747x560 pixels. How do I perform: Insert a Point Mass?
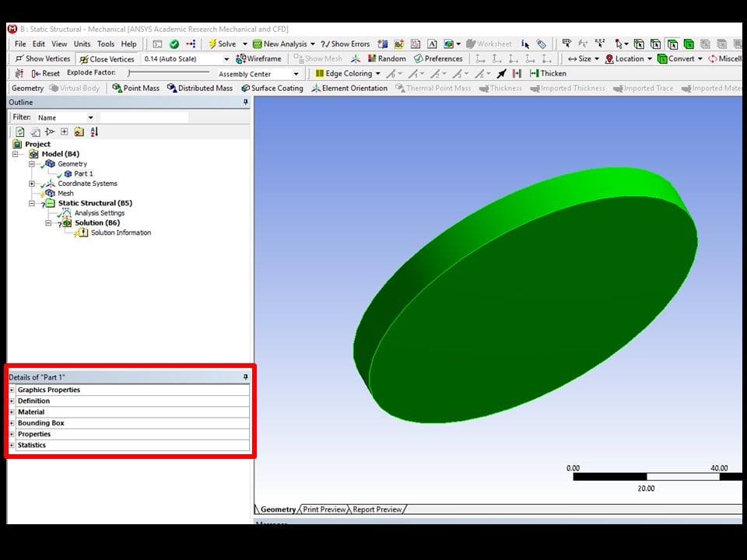point(135,88)
